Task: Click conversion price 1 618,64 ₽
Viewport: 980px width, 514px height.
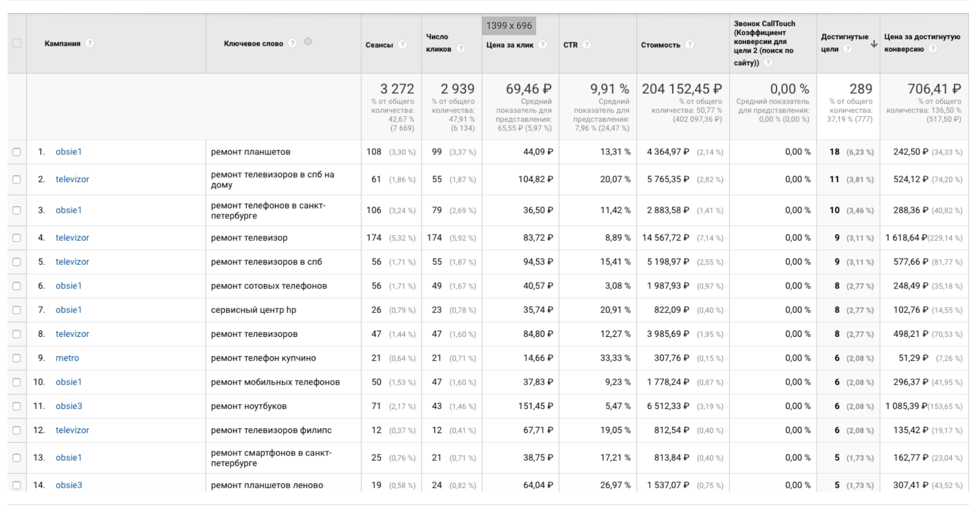Action: tap(906, 238)
